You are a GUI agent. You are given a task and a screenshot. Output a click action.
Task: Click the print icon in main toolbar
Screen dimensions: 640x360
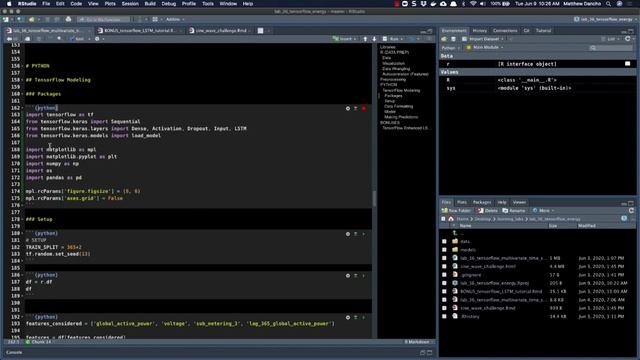click(68, 19)
